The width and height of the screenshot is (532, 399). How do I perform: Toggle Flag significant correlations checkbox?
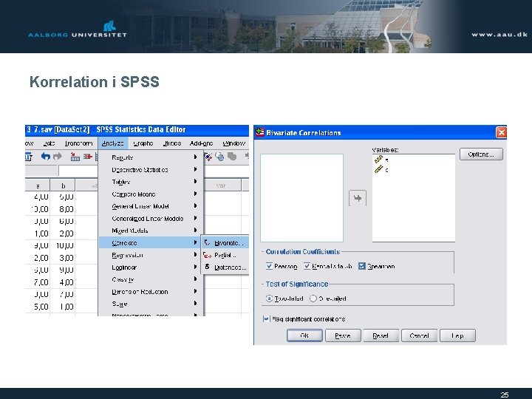tap(266, 319)
